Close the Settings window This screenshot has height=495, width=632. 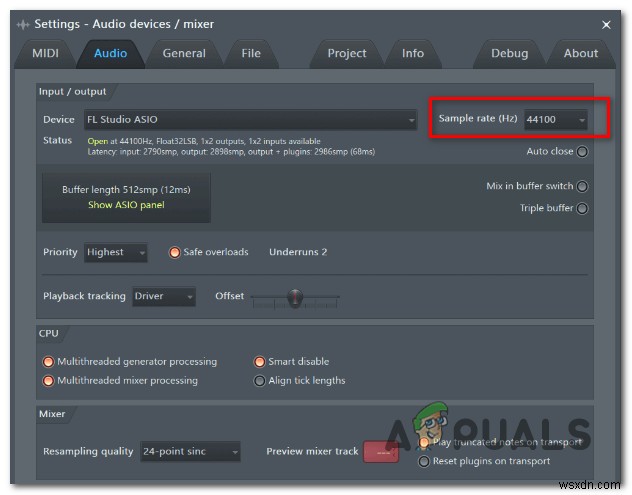[606, 25]
